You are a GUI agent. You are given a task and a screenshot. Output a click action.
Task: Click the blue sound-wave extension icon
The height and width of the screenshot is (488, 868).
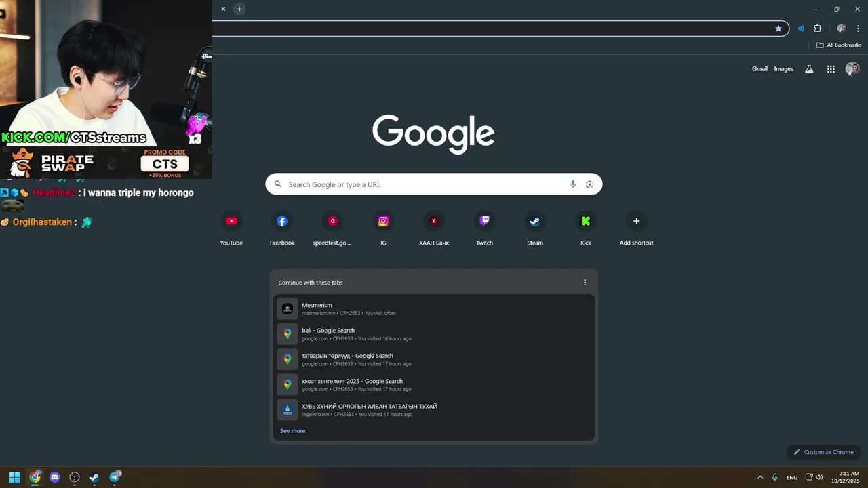pyautogui.click(x=801, y=28)
